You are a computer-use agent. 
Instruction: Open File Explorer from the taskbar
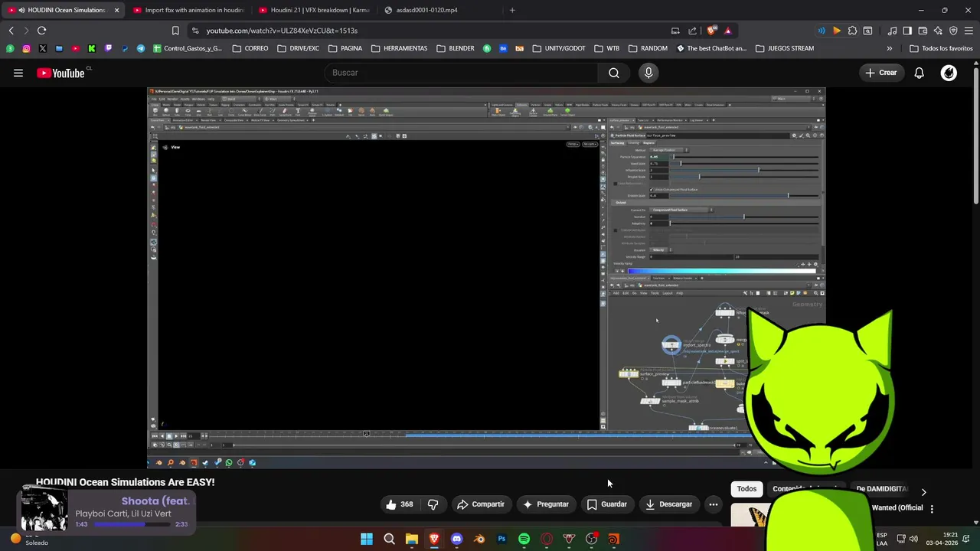coord(412,539)
